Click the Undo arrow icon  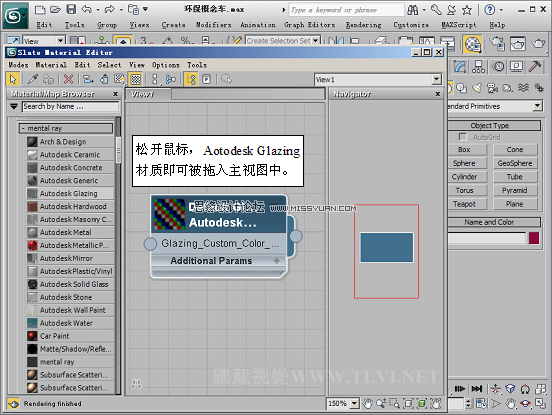[x=87, y=10]
